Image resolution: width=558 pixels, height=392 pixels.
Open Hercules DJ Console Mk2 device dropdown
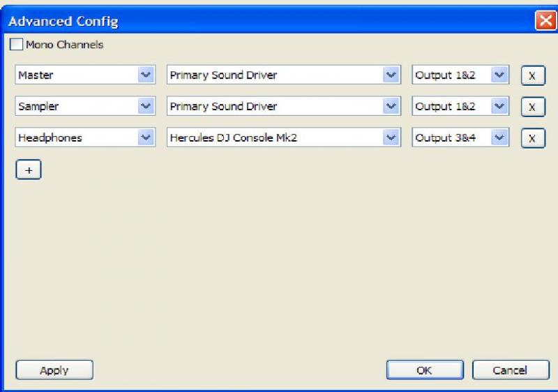coord(284,137)
